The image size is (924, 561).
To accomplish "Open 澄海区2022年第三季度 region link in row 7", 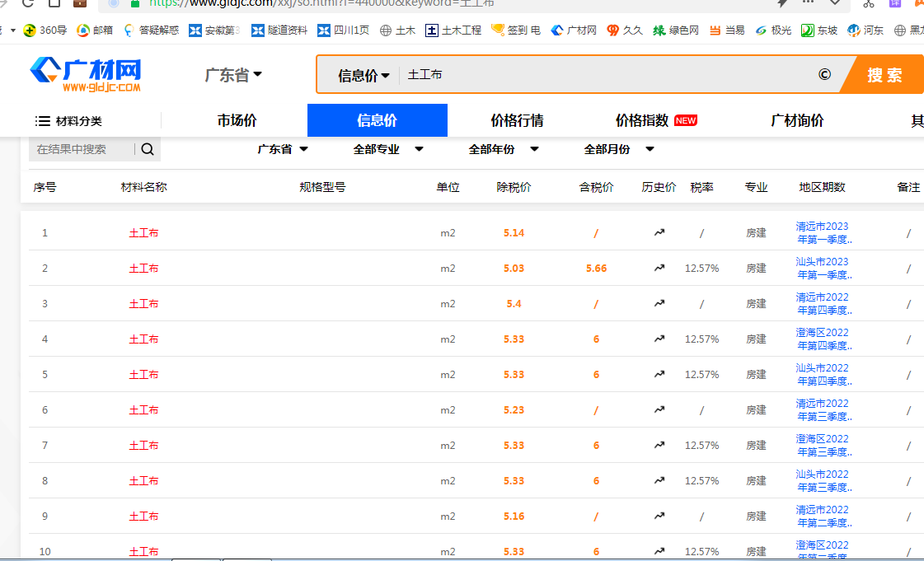I will [x=823, y=445].
